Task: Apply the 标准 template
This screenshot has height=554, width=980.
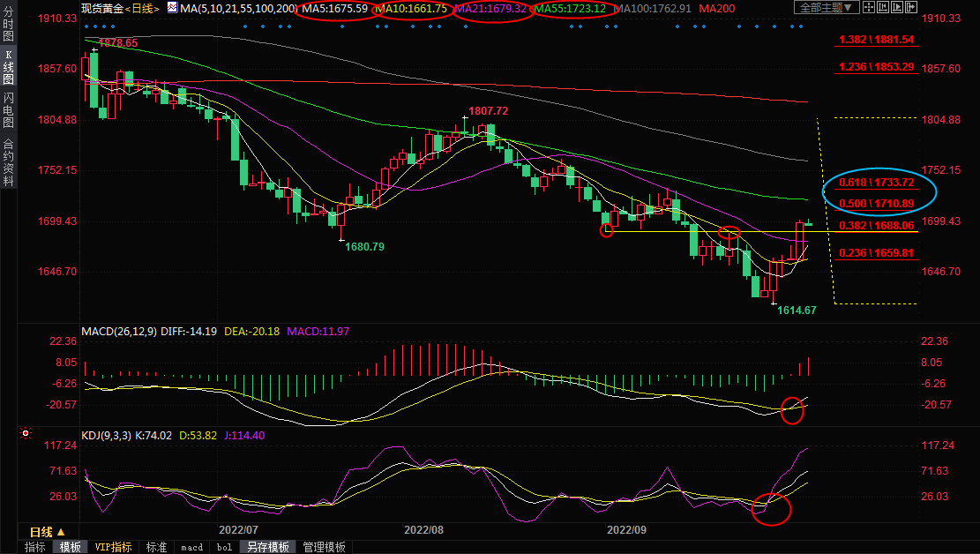Action: pyautogui.click(x=156, y=547)
